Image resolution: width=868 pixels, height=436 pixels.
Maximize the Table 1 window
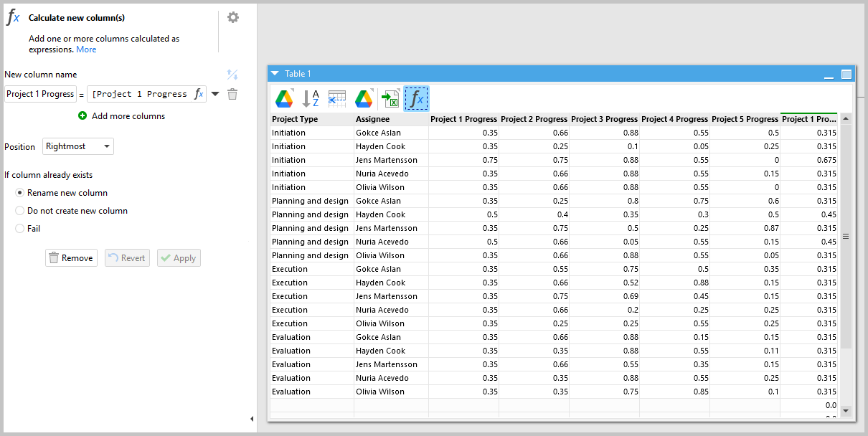pyautogui.click(x=846, y=74)
